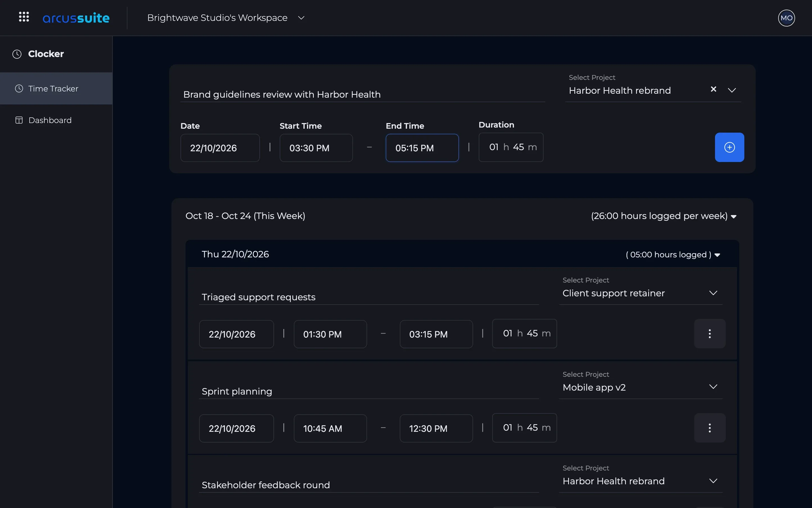Click the date of Triaged support requests entry
Screen dimensions: 812x508
coord(236,334)
